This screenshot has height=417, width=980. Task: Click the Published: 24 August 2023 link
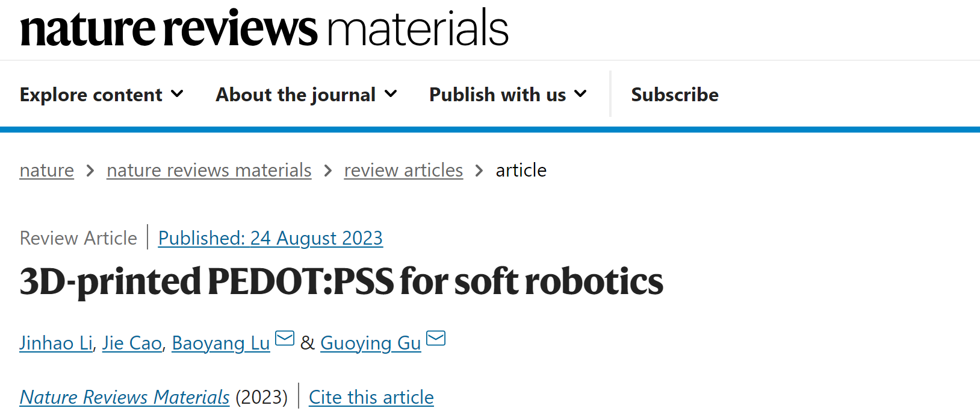point(270,238)
